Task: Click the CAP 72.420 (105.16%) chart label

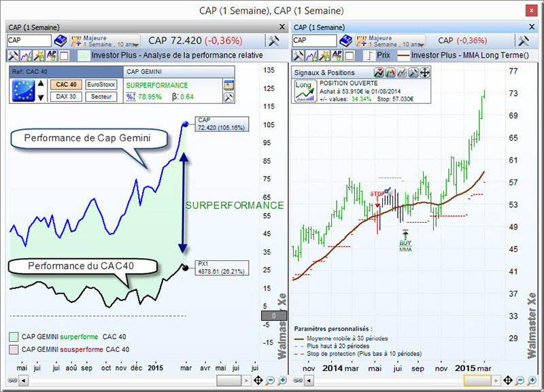Action: [222, 124]
